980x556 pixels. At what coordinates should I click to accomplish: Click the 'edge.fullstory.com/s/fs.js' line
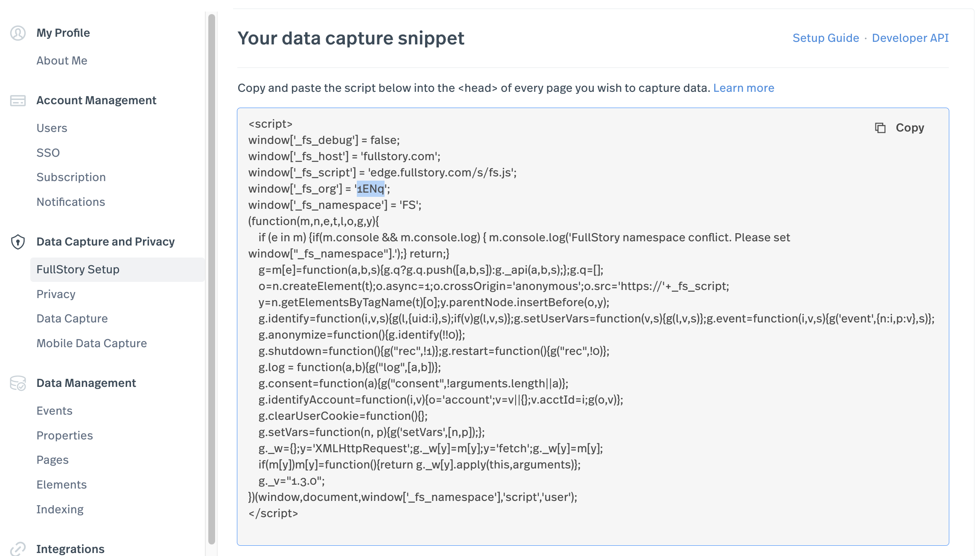382,173
